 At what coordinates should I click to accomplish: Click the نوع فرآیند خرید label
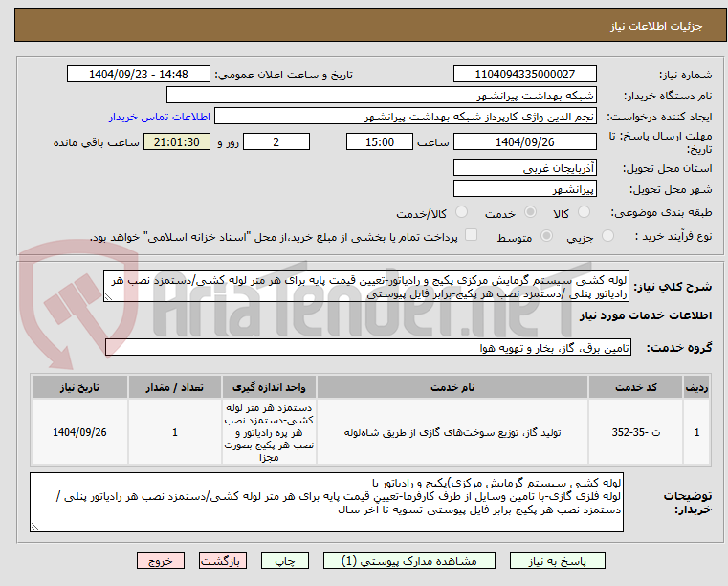pos(673,236)
